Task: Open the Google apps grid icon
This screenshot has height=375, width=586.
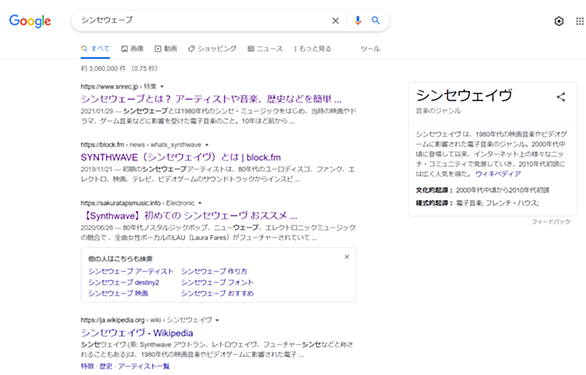Action: [580, 21]
